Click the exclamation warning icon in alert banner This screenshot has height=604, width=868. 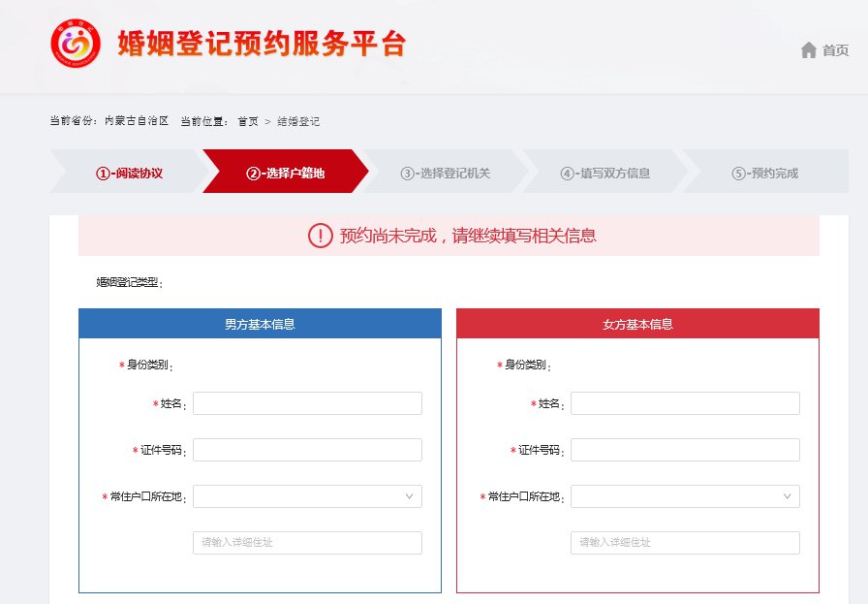pyautogui.click(x=320, y=236)
